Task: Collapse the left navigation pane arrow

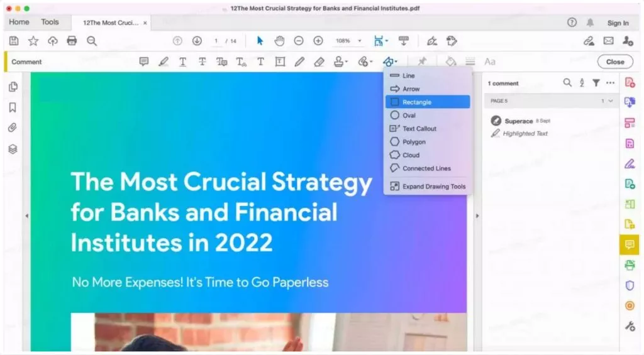Action: point(27,216)
